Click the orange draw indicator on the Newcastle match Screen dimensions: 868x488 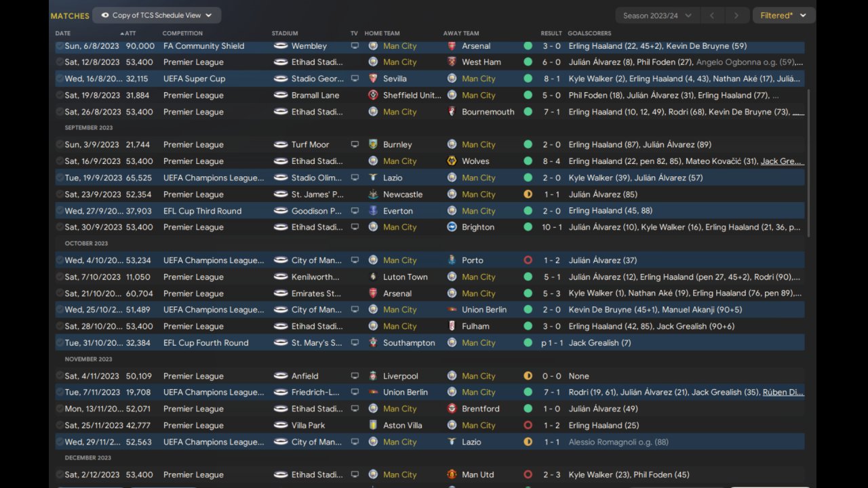528,195
